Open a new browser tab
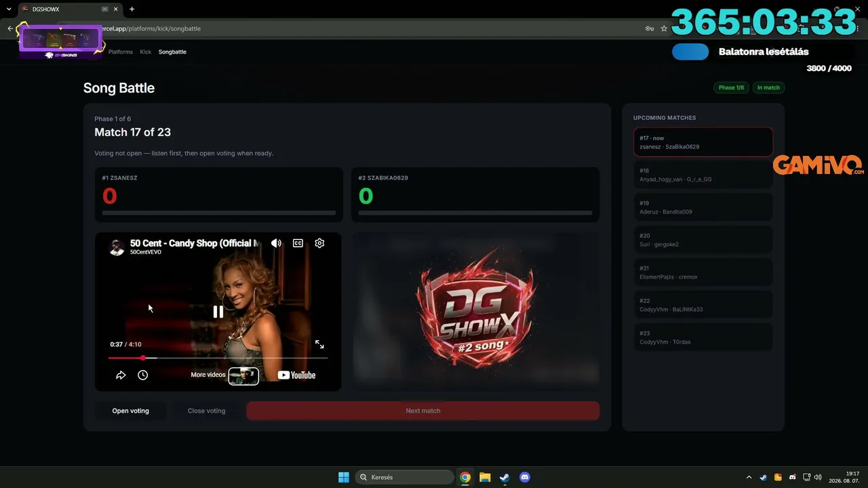Viewport: 868px width, 488px height. tap(132, 9)
